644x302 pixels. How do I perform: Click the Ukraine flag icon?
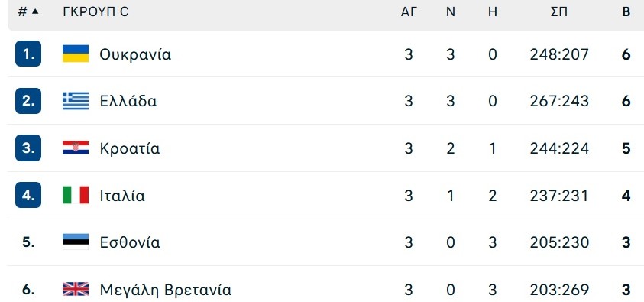click(76, 54)
